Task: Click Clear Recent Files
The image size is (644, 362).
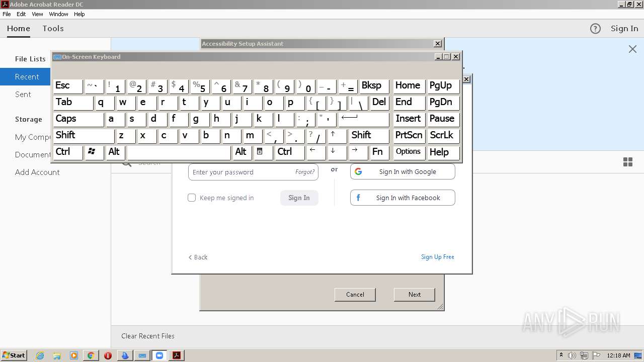Action: (148, 336)
